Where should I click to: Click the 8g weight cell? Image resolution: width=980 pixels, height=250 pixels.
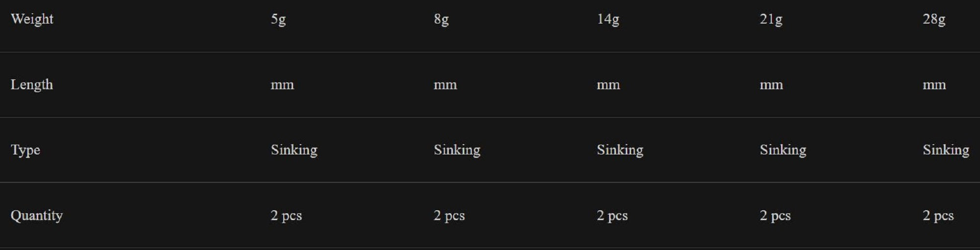pyautogui.click(x=441, y=19)
